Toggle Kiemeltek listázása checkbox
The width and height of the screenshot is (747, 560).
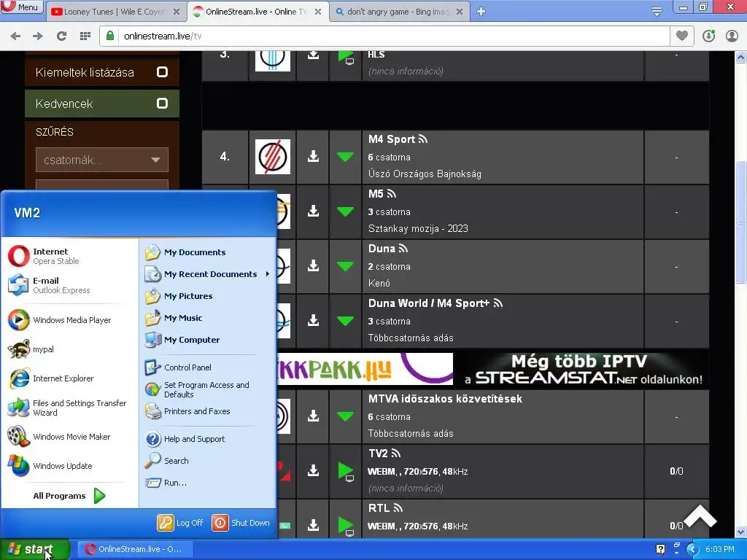coord(163,72)
